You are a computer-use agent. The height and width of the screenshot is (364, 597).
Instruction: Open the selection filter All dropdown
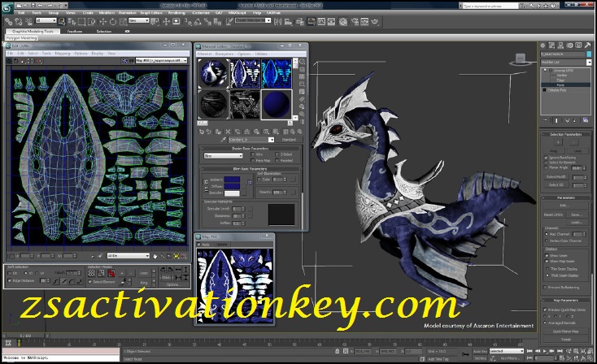tap(46, 20)
